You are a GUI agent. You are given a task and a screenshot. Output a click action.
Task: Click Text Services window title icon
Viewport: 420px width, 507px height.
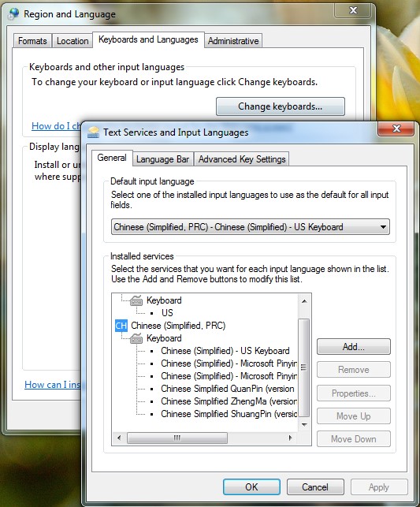pyautogui.click(x=93, y=132)
